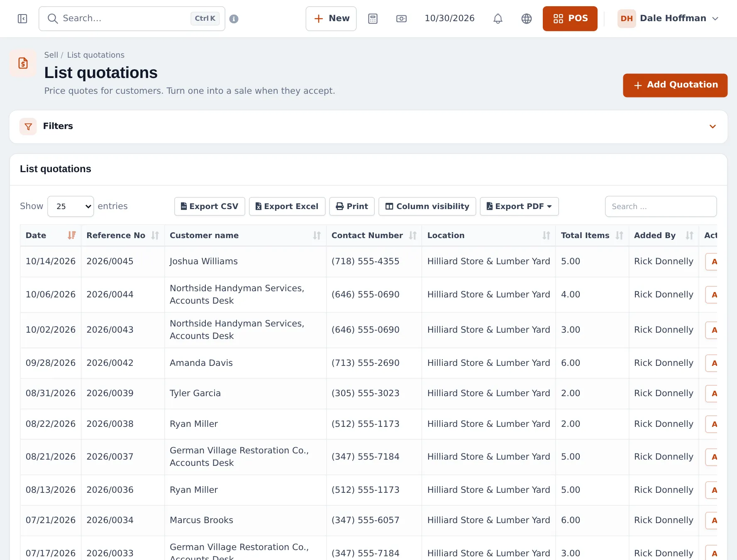Focus the table search field
The height and width of the screenshot is (560, 737).
coord(661,206)
